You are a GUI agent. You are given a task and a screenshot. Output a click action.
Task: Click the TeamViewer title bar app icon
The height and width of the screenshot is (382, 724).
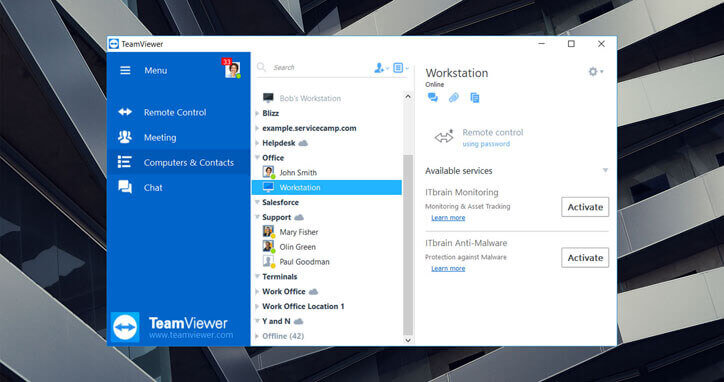(x=114, y=44)
